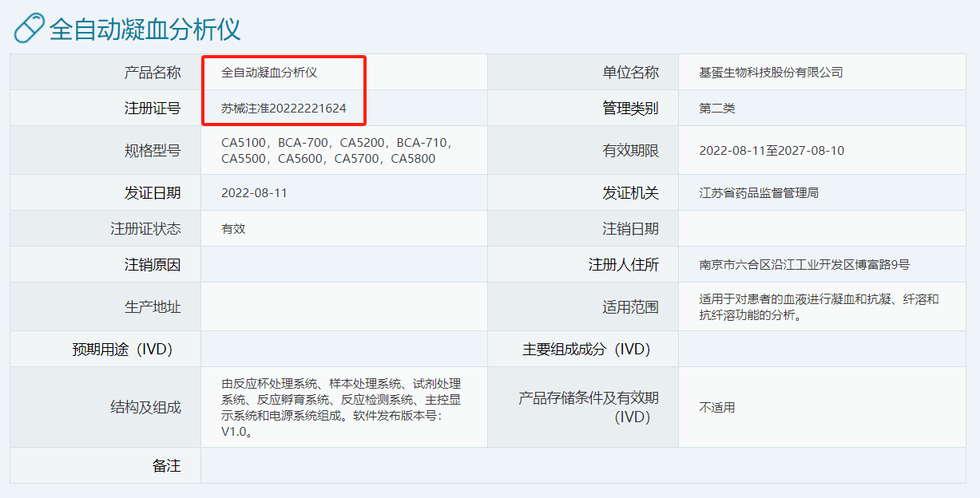This screenshot has width=980, height=498.
Task: Click the 注销原因 label
Action: point(153,265)
